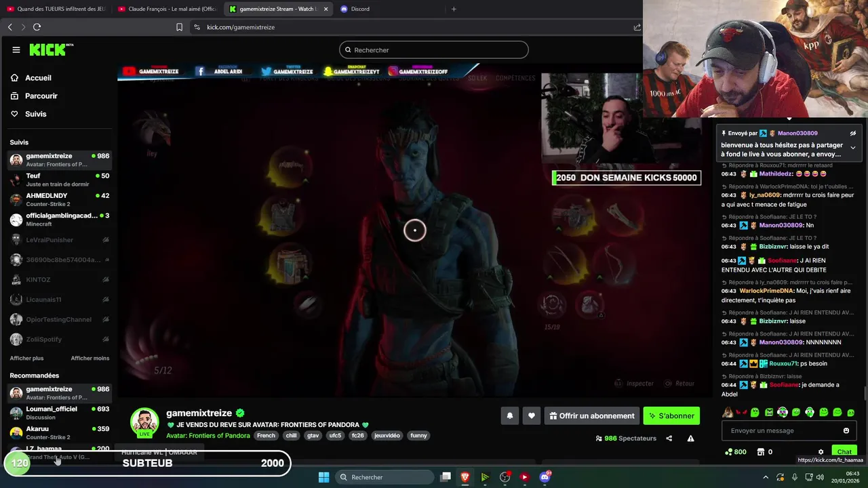The width and height of the screenshot is (868, 488).
Task: Go back in the browser
Action: tap(9, 27)
